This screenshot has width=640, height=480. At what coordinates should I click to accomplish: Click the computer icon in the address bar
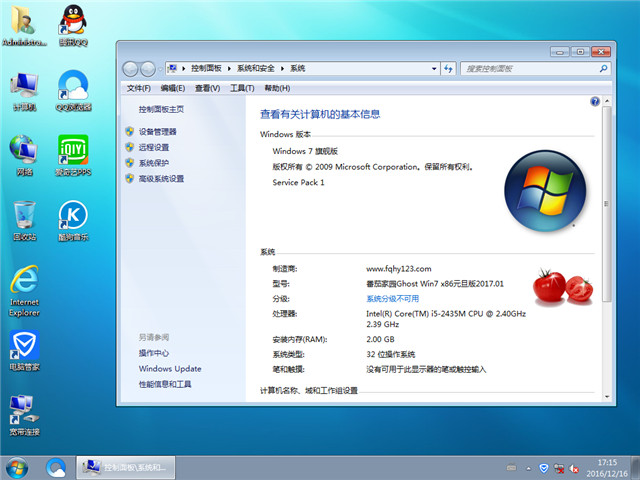pos(172,68)
